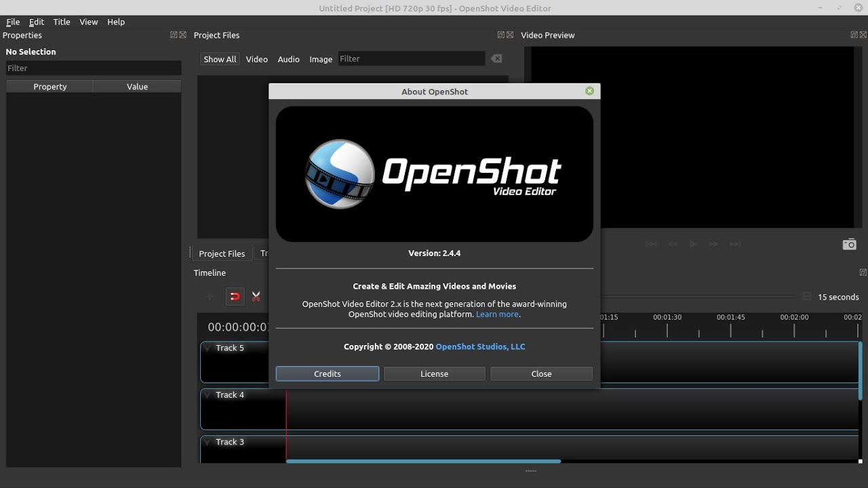This screenshot has width=868, height=488.
Task: Click the timeline zoom-out icon
Action: pos(807,297)
